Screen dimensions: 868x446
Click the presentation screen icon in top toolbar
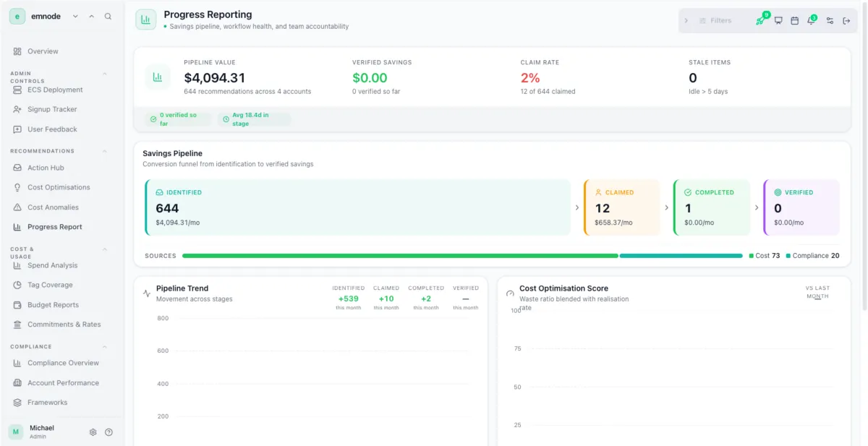click(778, 20)
